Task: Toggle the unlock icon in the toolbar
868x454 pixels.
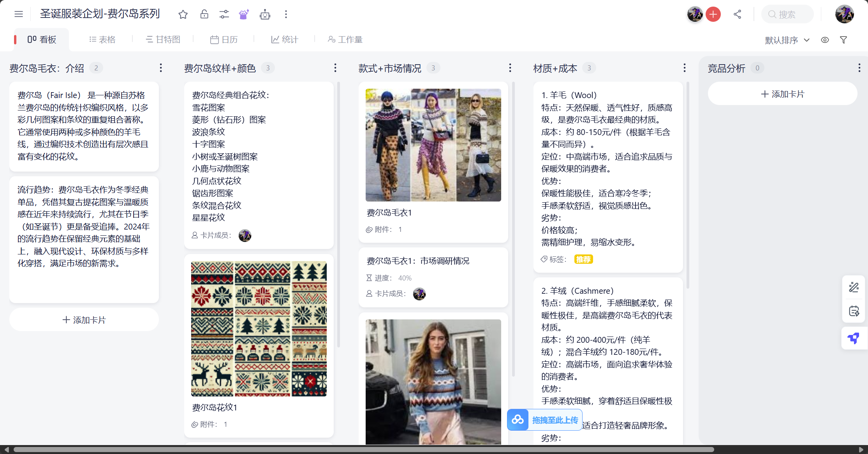Action: [204, 14]
